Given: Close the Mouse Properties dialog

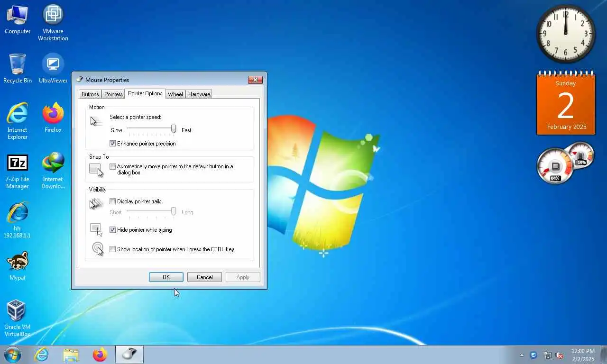Looking at the screenshot, I should [x=255, y=80].
